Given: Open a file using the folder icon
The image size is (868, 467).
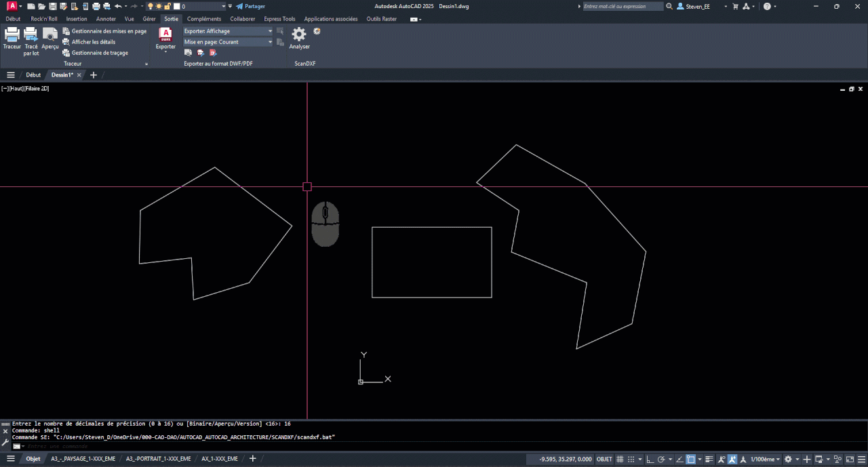Looking at the screenshot, I should coord(42,6).
